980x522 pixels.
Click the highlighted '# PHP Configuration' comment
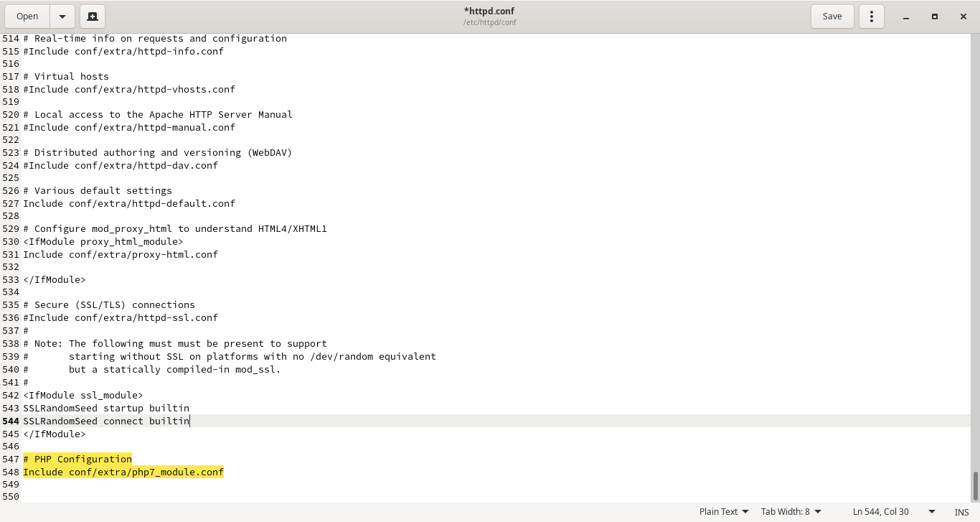click(77, 460)
